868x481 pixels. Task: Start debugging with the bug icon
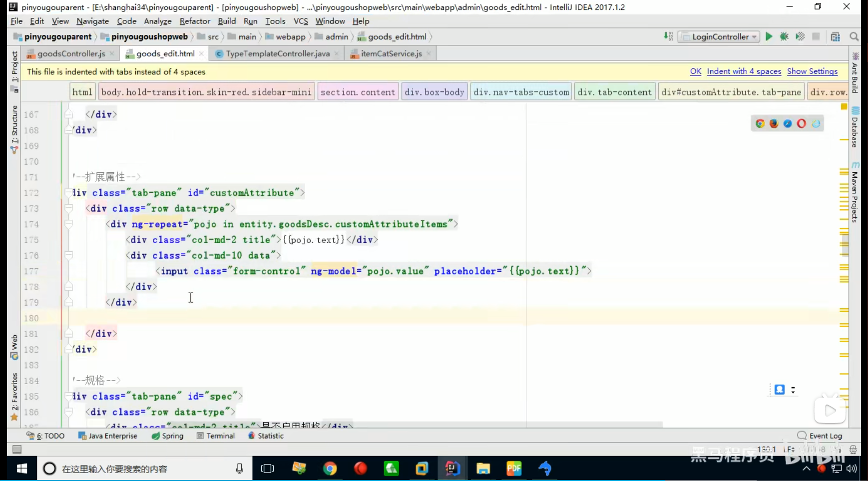click(784, 36)
